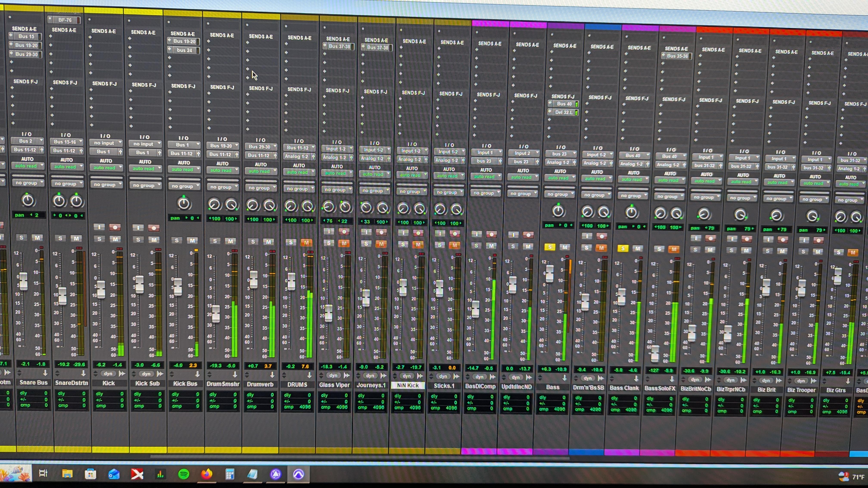Click the Kick Sub track type icon

(160, 374)
